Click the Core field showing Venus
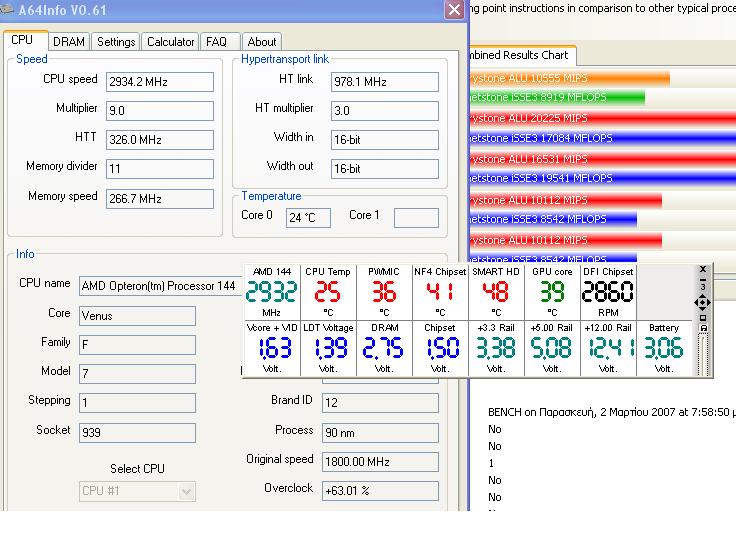 tap(138, 316)
